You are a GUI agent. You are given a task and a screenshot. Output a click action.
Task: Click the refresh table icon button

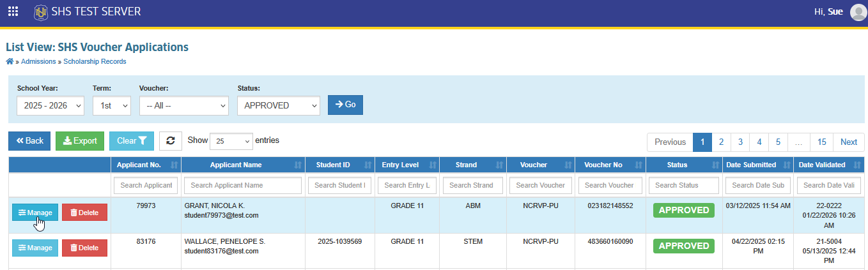pyautogui.click(x=171, y=141)
